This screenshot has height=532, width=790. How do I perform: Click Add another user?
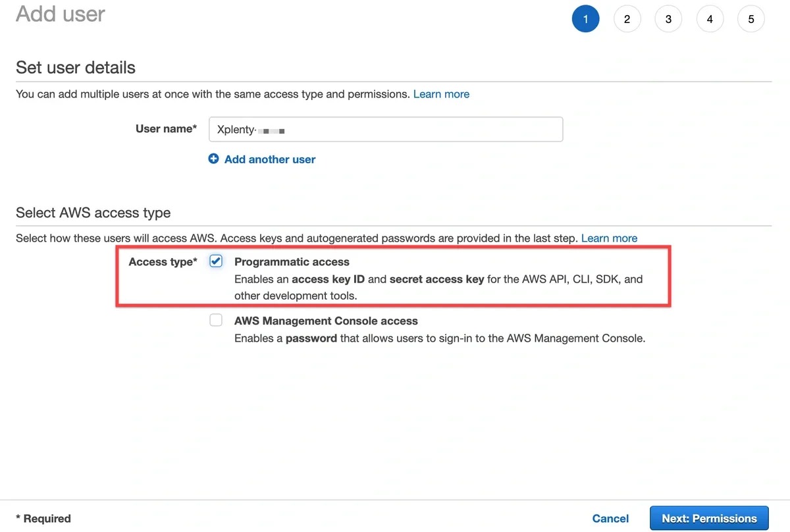pyautogui.click(x=269, y=159)
